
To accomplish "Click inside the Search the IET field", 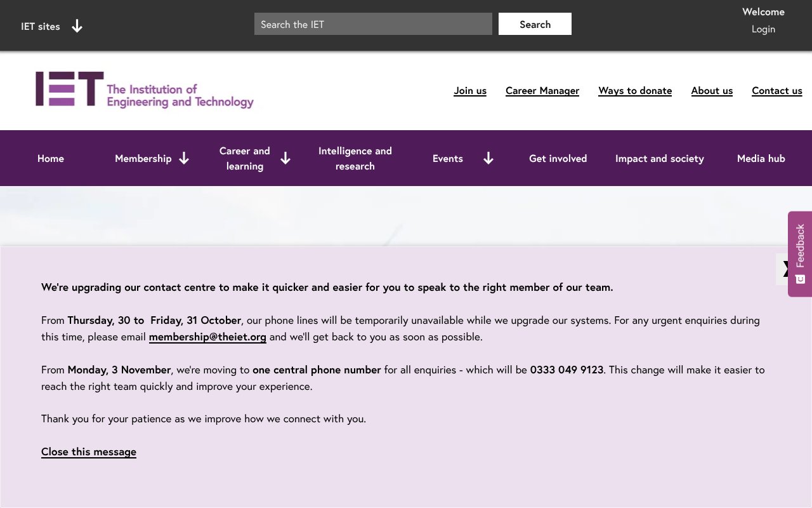I will (x=373, y=23).
